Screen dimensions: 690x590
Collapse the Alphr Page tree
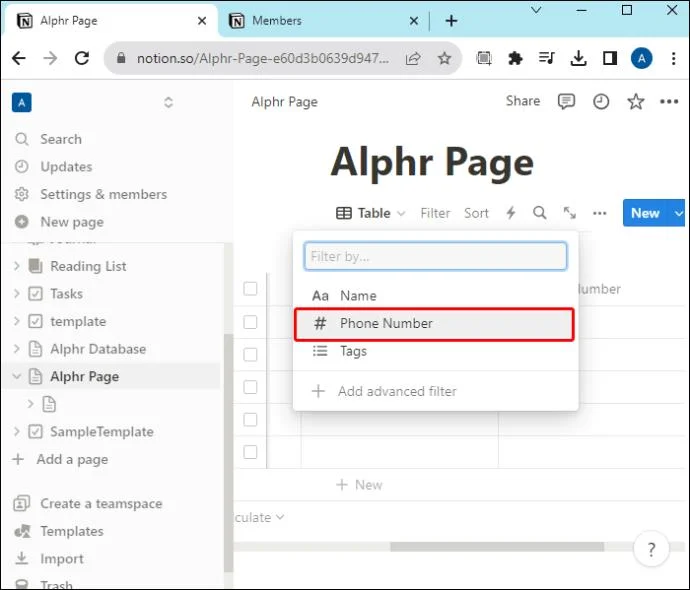click(17, 377)
